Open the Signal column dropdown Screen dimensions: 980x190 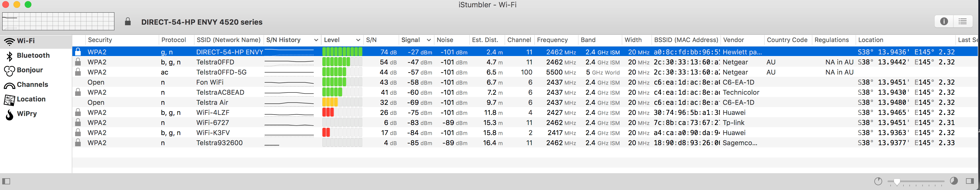[x=429, y=40]
